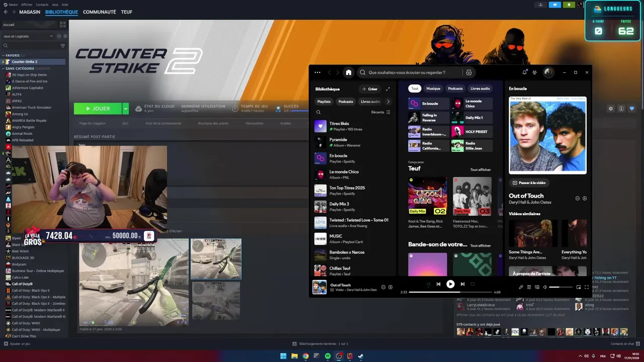The width and height of the screenshot is (644, 362).
Task: Open Spotify mini player icon
Action: click(579, 287)
